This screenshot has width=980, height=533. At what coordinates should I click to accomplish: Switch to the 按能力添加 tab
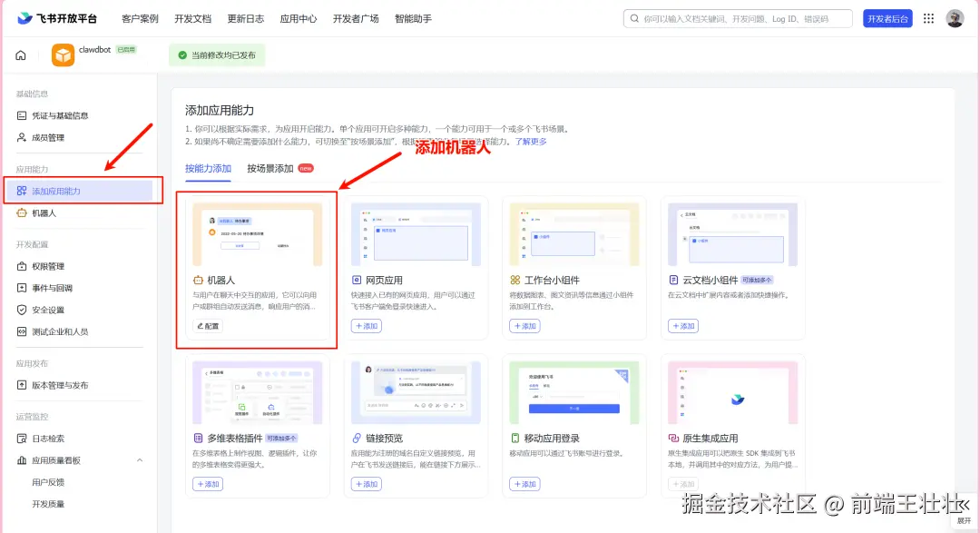point(208,168)
